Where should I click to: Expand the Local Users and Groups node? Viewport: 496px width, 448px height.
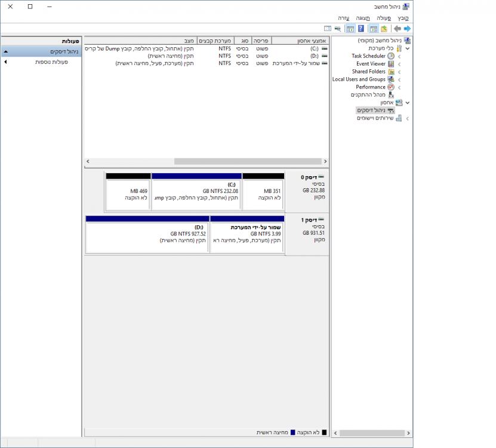pyautogui.click(x=399, y=79)
